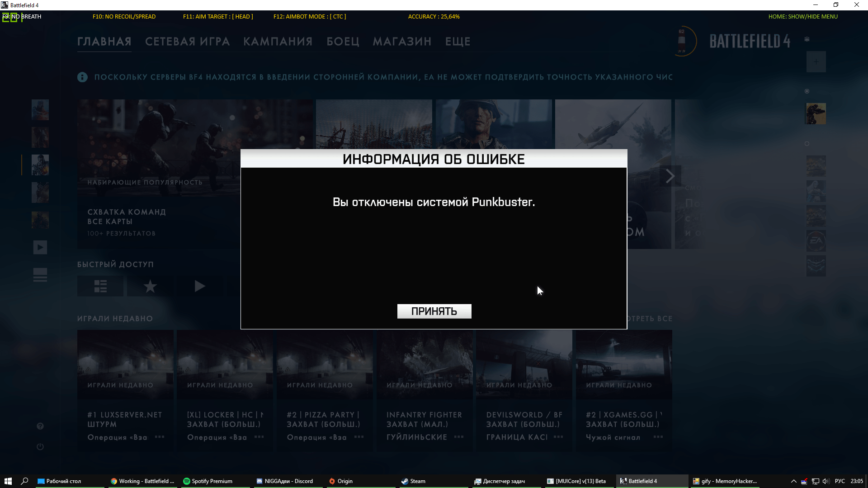Show hidden tray icons chevron
The image size is (868, 488).
pos(793,481)
